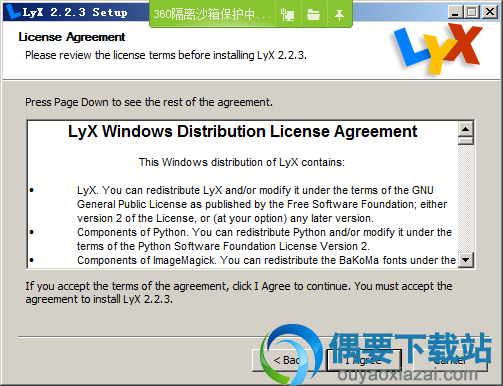Click the license text scrollbar thumb
This screenshot has width=503, height=386.
[466, 141]
